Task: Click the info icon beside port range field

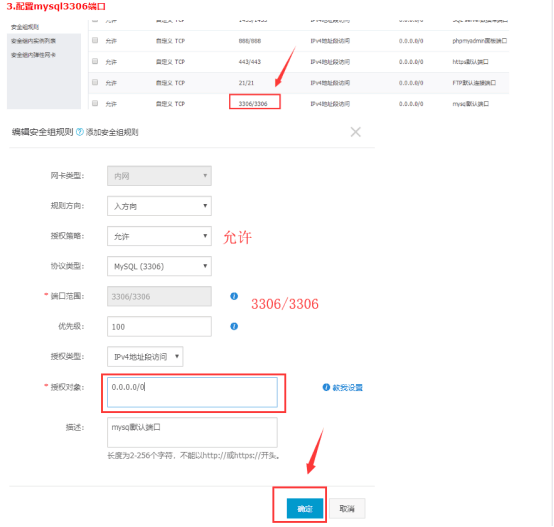Action: (x=234, y=296)
